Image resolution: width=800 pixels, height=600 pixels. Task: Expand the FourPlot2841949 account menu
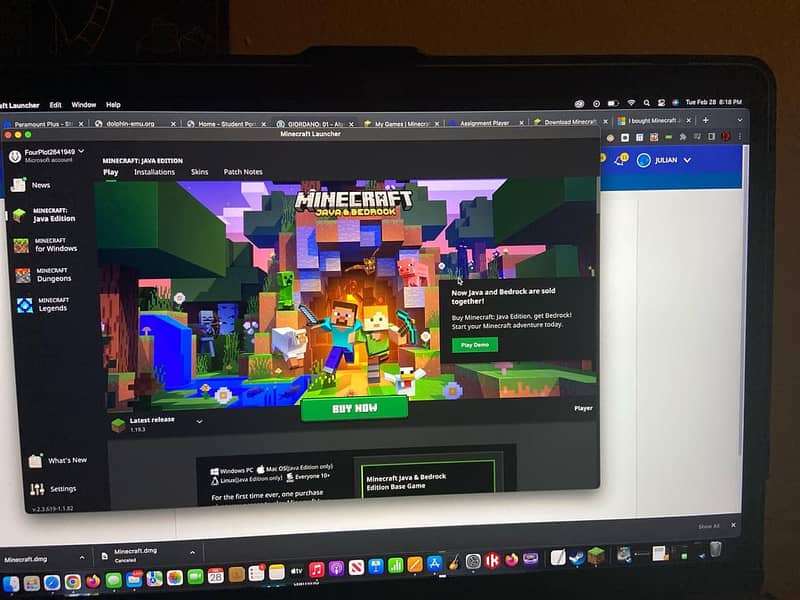click(47, 155)
